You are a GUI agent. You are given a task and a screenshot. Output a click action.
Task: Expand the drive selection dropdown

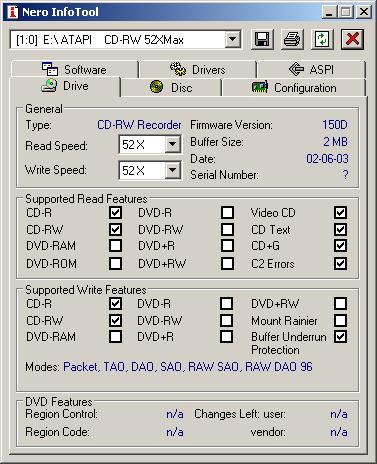(232, 40)
